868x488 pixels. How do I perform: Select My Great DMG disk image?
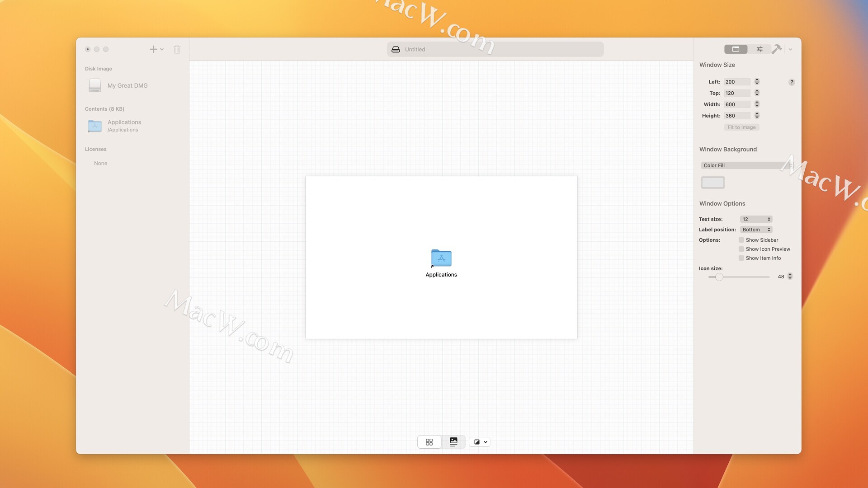point(127,85)
